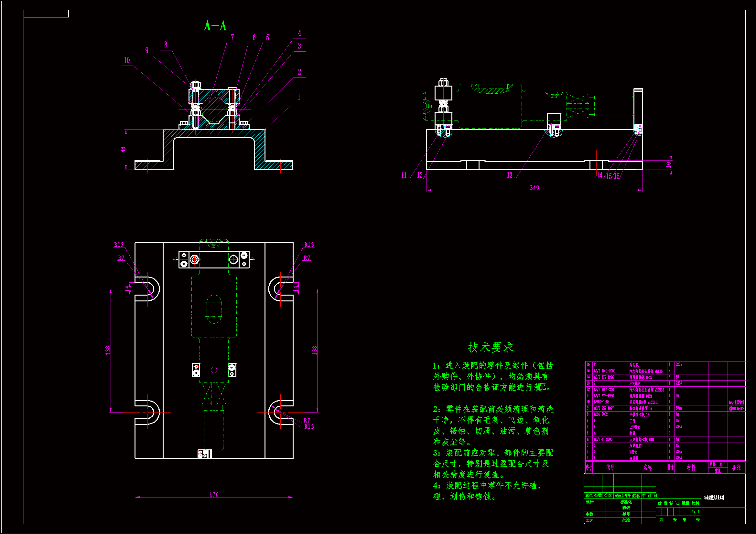756x534 pixels.
Task: Select callout number 16 in side view
Action: click(x=616, y=176)
